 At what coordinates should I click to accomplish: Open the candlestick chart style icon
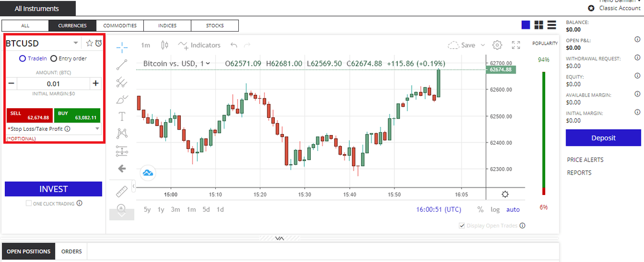pyautogui.click(x=164, y=46)
